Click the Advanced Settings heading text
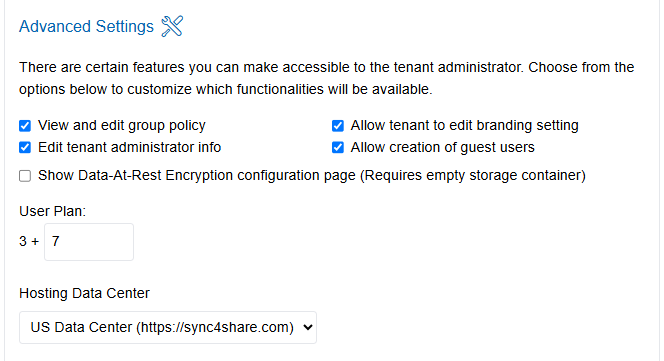This screenshot has width=664, height=361. click(x=86, y=26)
